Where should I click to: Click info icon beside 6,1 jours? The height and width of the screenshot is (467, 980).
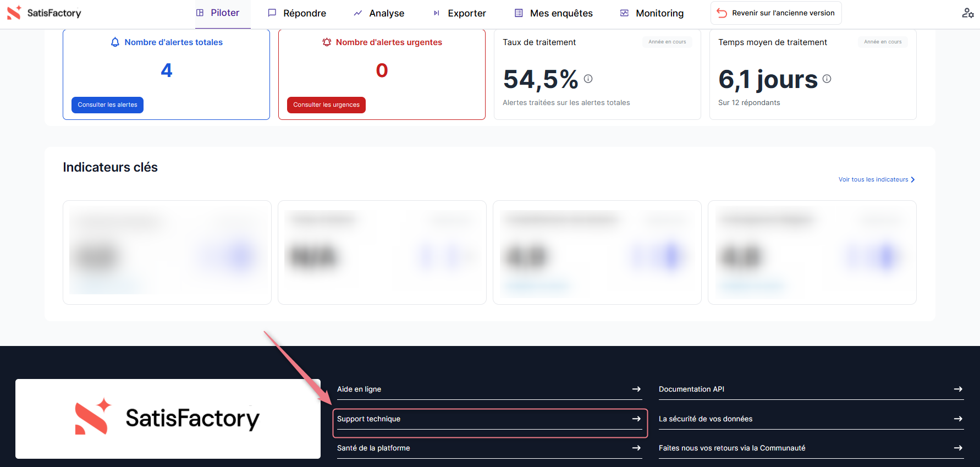[x=827, y=79]
